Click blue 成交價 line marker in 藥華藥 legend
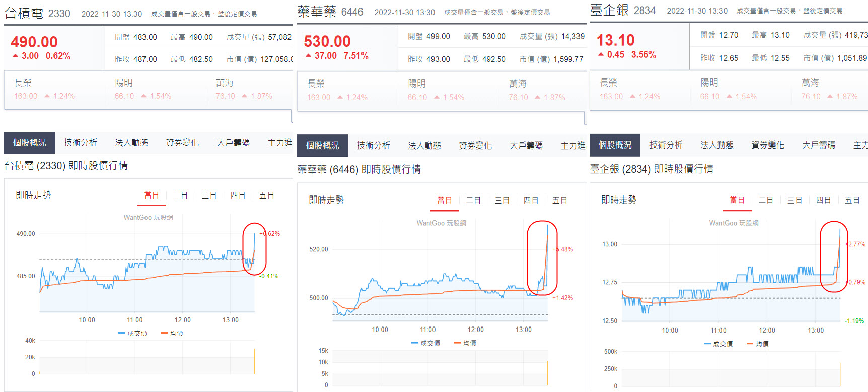 click(415, 343)
